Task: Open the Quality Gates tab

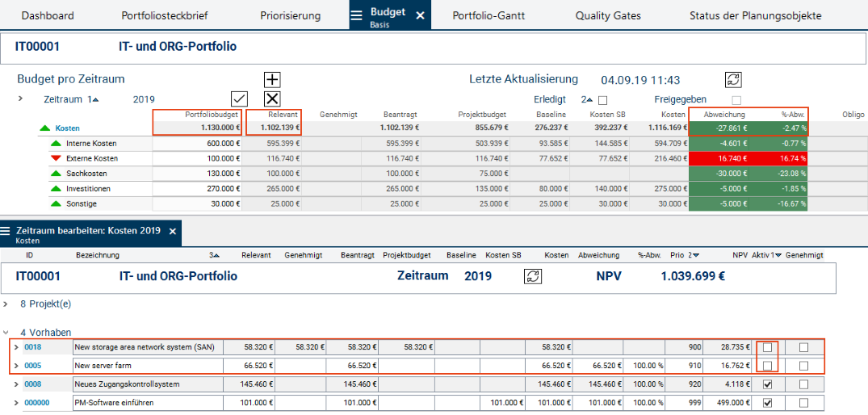Action: 608,15
